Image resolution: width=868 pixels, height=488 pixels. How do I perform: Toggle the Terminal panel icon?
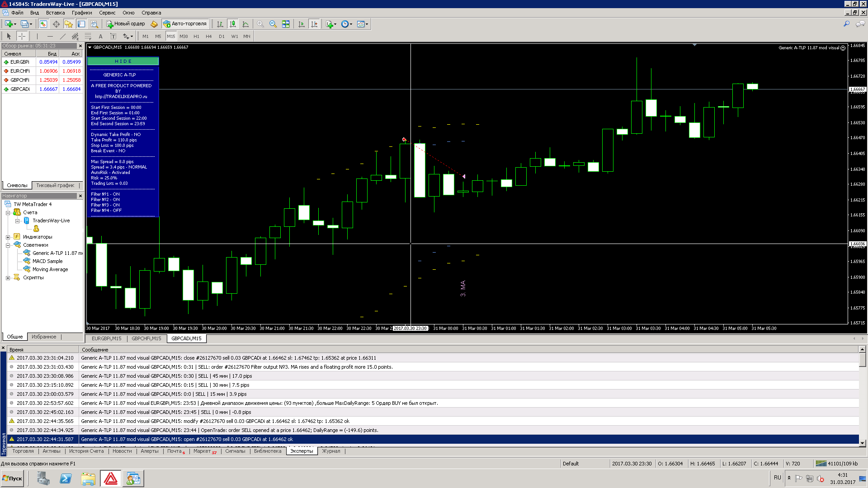click(81, 24)
